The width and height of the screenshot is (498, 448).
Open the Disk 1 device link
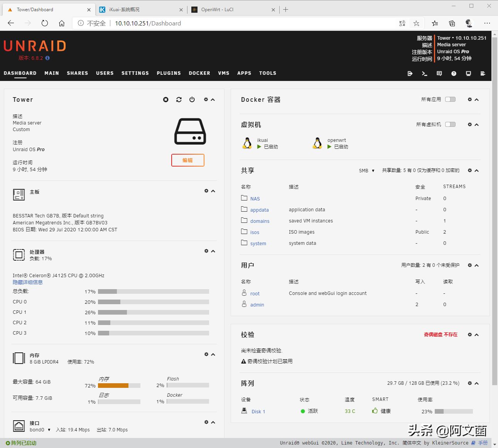pos(258,411)
